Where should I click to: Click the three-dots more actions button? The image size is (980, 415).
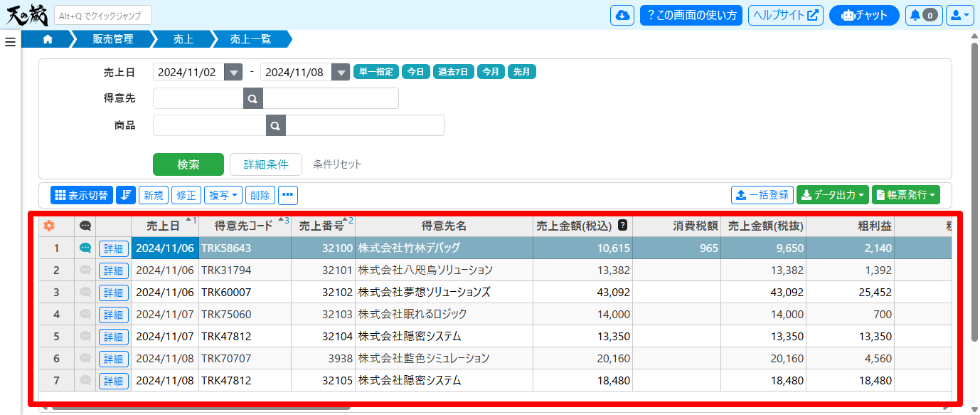(288, 195)
